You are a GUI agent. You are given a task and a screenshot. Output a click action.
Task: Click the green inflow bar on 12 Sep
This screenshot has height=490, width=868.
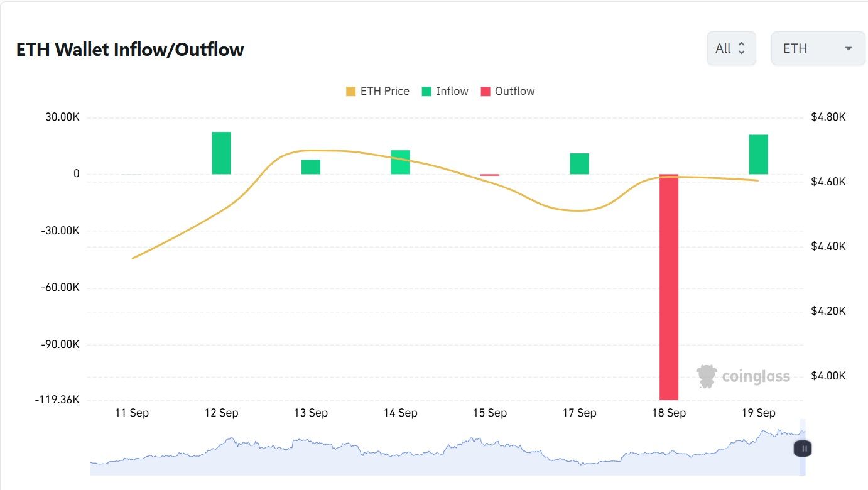pos(221,151)
